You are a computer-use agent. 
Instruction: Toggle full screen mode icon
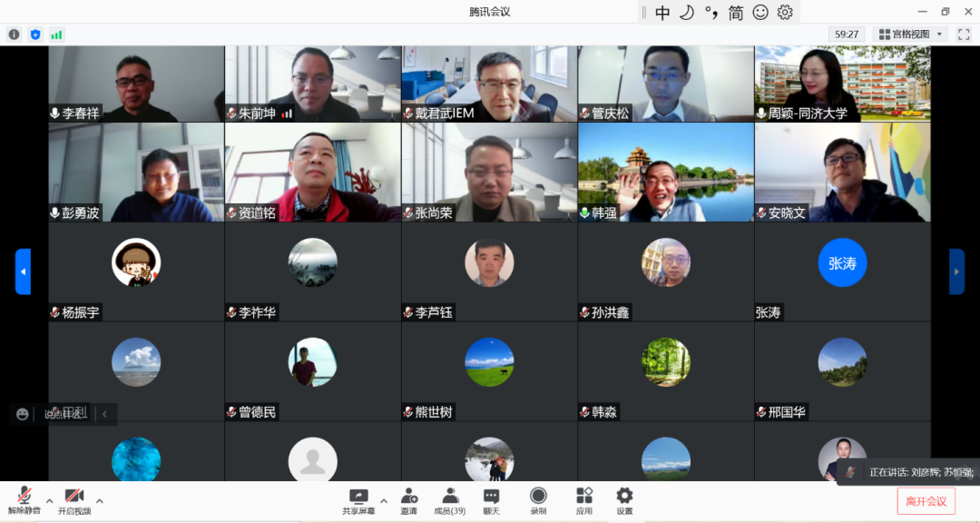[x=965, y=35]
